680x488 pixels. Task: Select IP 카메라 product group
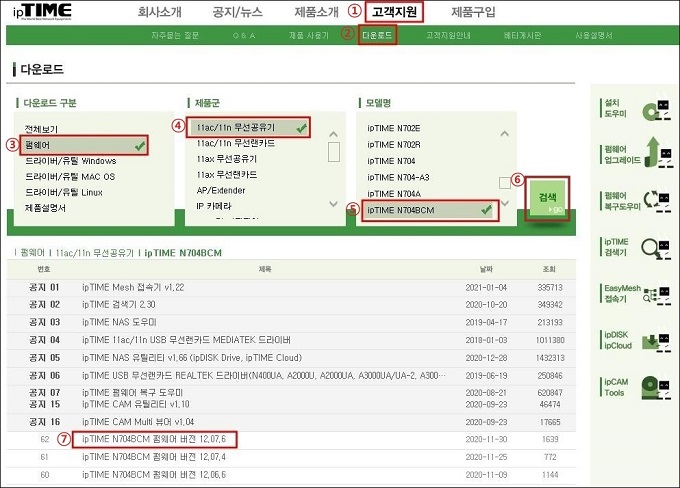(x=214, y=206)
